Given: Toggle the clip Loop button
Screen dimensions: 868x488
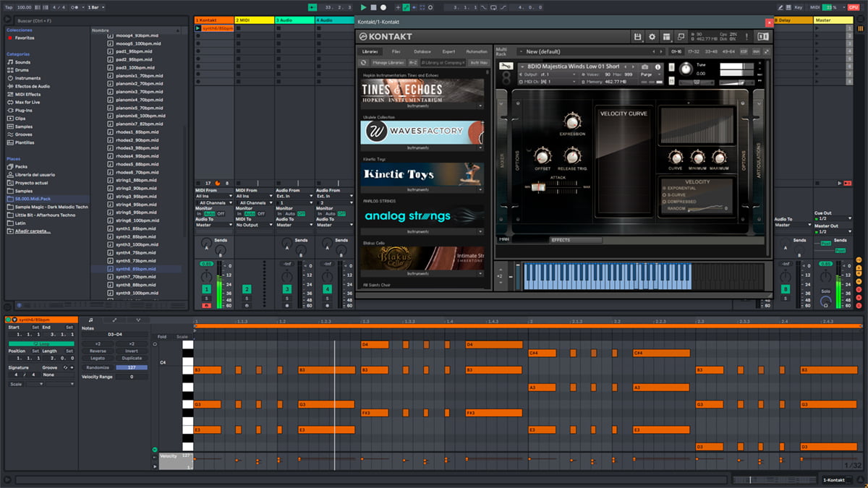Looking at the screenshot, I should point(41,343).
